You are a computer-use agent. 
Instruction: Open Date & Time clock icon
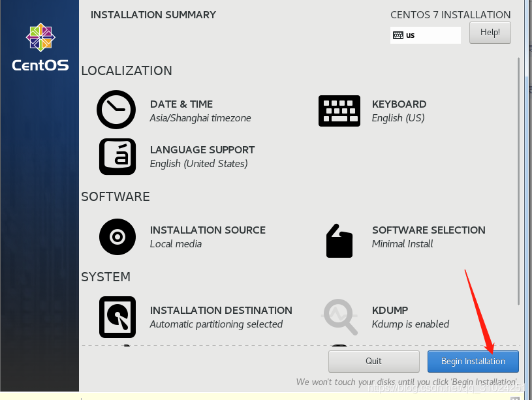point(116,110)
